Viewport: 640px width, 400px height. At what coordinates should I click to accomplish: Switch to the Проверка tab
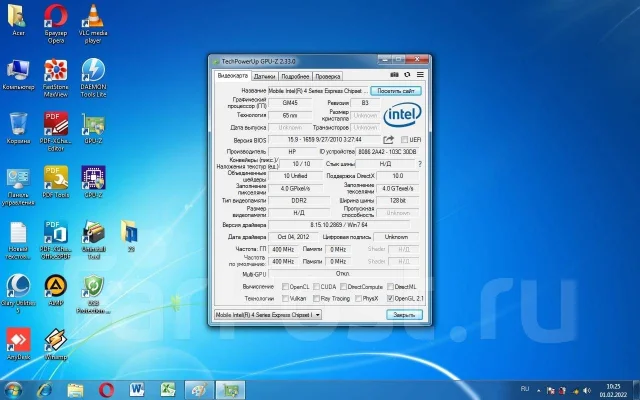pos(327,76)
